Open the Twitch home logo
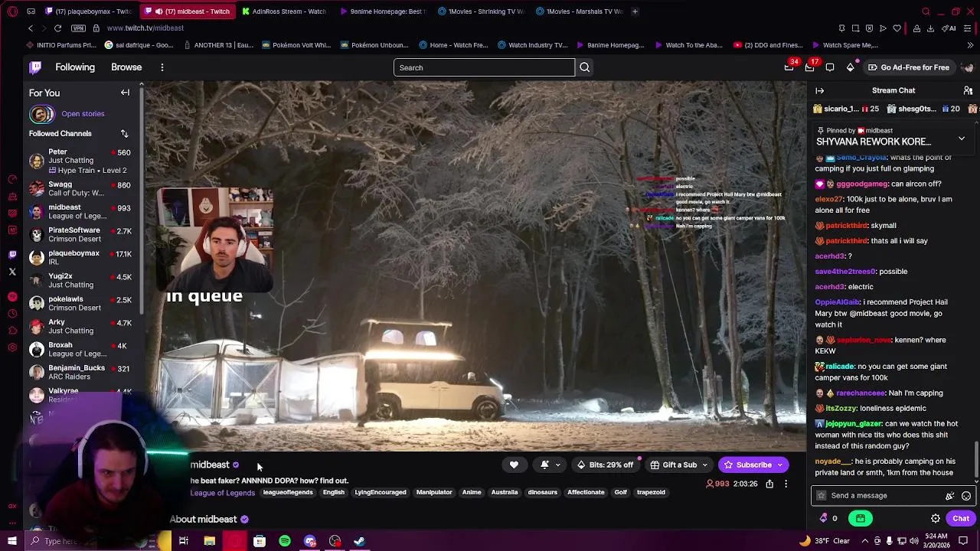This screenshot has width=980, height=551. coord(35,67)
